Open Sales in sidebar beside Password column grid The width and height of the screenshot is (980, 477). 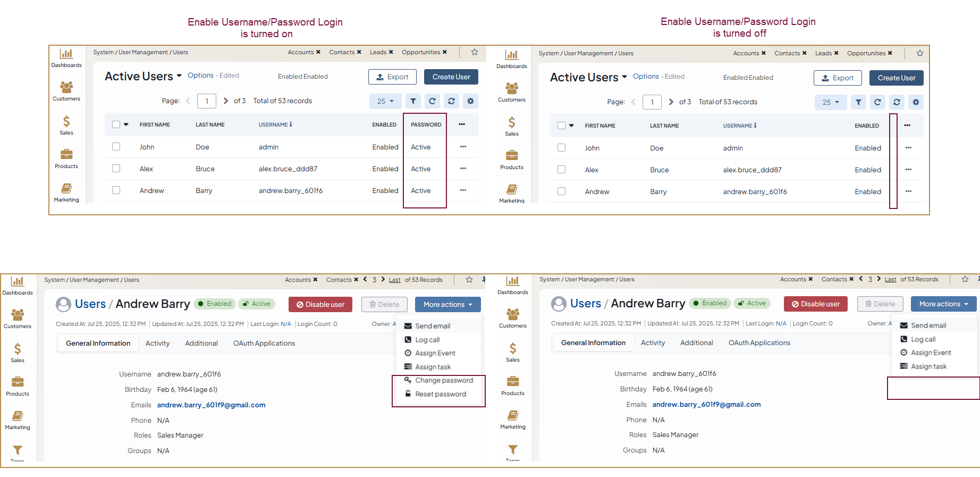click(66, 125)
